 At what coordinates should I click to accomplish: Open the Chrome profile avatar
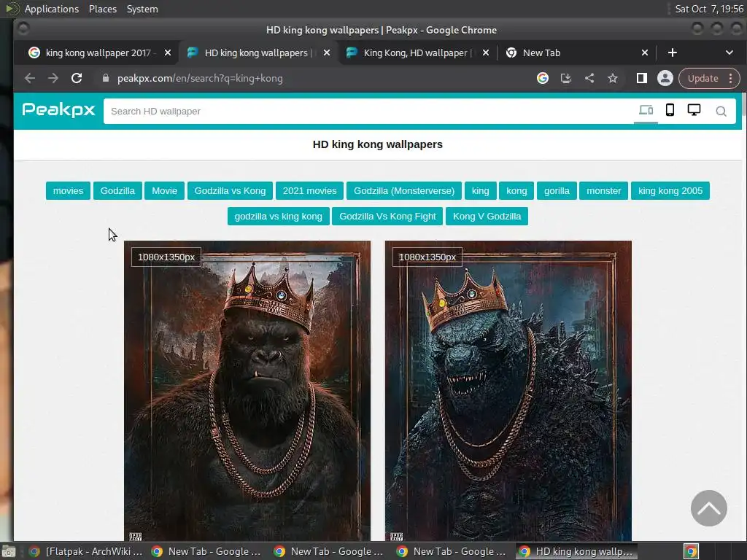(665, 78)
